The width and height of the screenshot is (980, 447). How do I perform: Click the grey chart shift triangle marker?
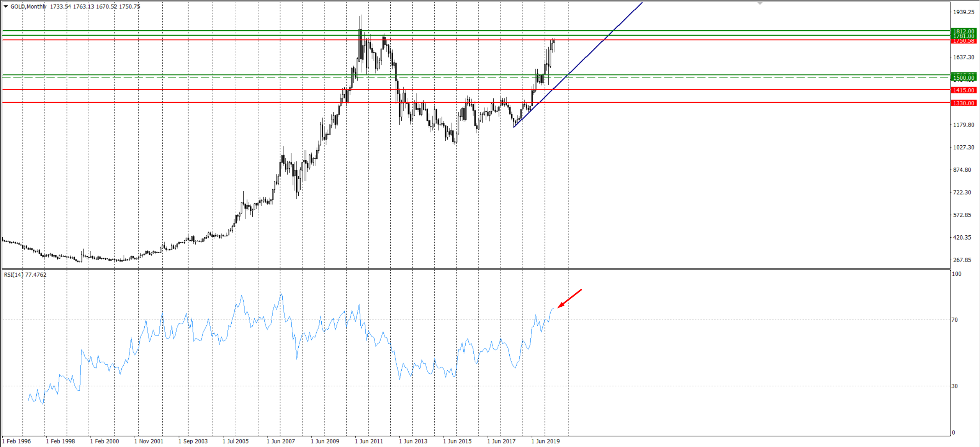point(760,3)
